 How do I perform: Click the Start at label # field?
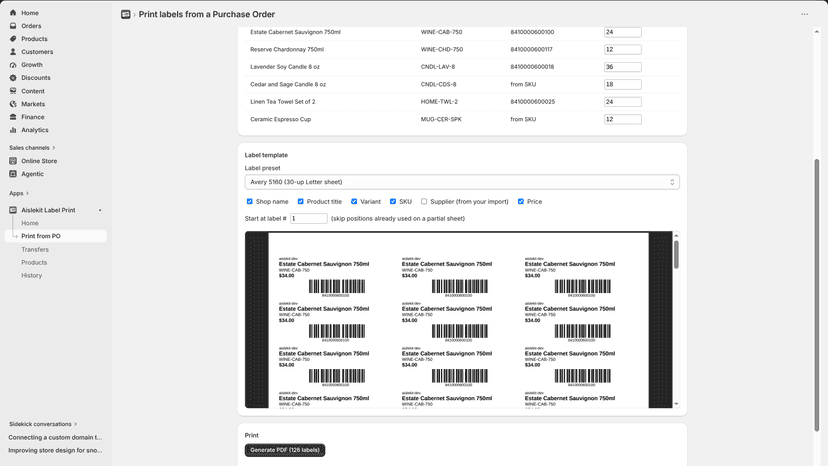(x=309, y=219)
